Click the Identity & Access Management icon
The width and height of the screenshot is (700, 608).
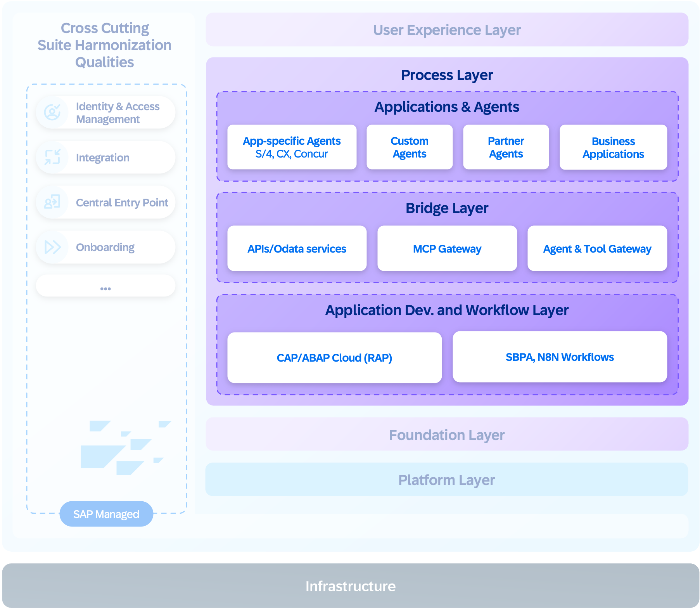tap(52, 113)
